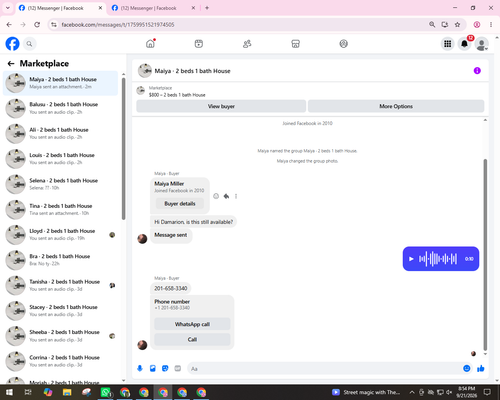Open the Groups tab icon
This screenshot has width=500, height=400.
[x=344, y=44]
